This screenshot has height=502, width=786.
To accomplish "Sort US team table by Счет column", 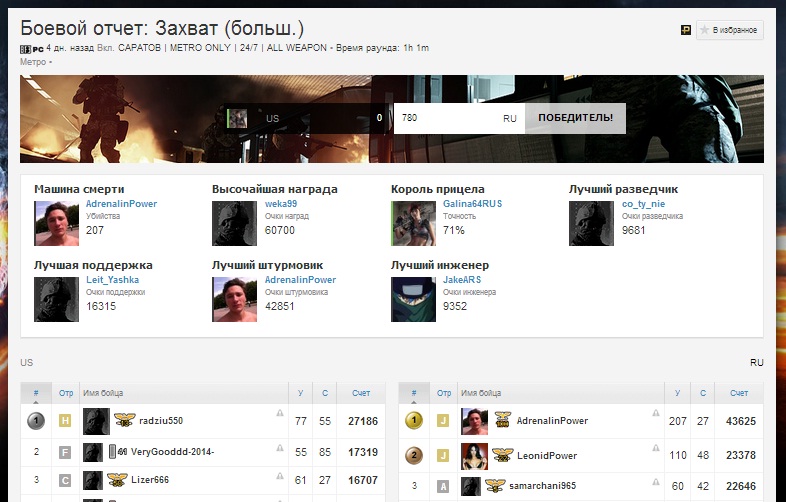I will tap(360, 394).
